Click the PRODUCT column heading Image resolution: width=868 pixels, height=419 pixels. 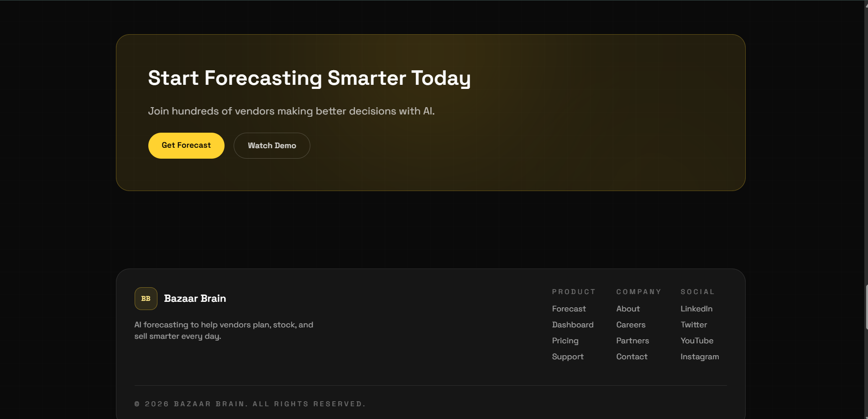pyautogui.click(x=574, y=292)
